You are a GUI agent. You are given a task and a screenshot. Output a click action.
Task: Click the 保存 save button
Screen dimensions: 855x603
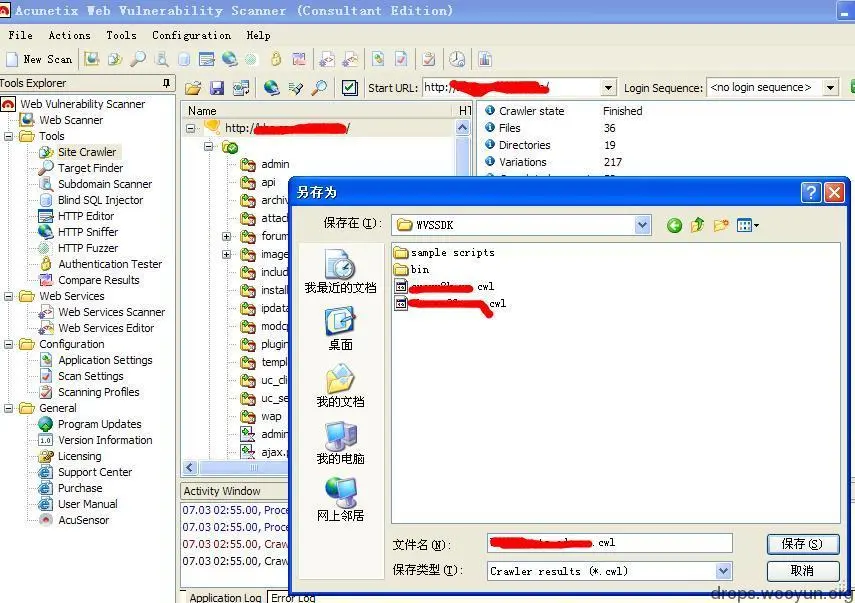coord(802,543)
